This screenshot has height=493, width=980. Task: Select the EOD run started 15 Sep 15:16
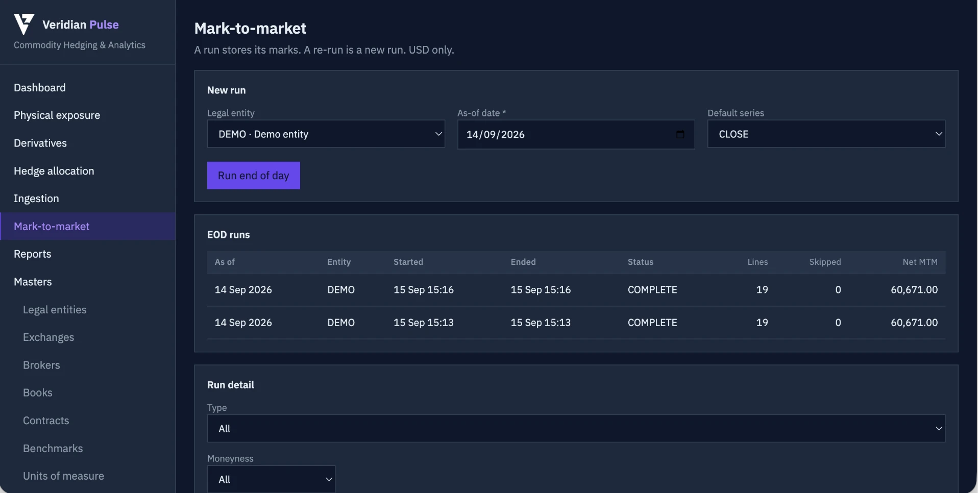pos(576,290)
